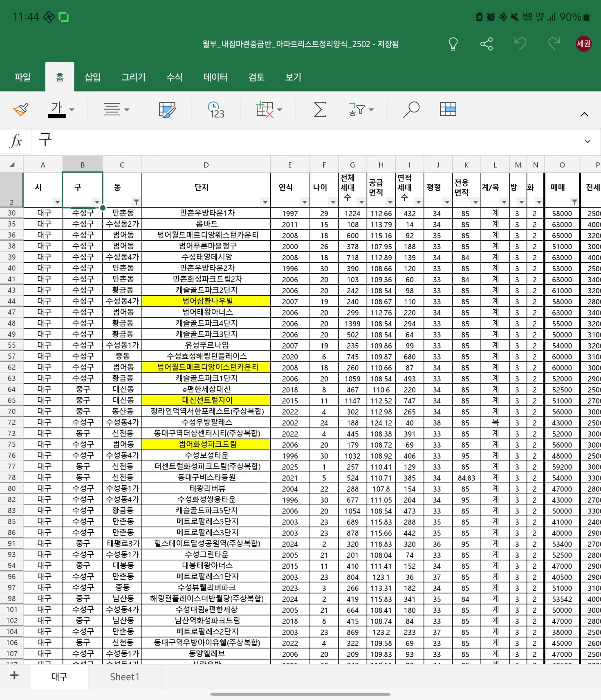Tap the redo arrow
This screenshot has height=700, width=601.
click(x=554, y=43)
